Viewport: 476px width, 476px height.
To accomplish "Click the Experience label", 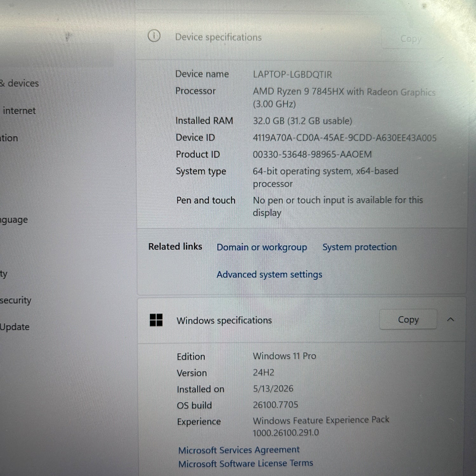I will pos(199,422).
